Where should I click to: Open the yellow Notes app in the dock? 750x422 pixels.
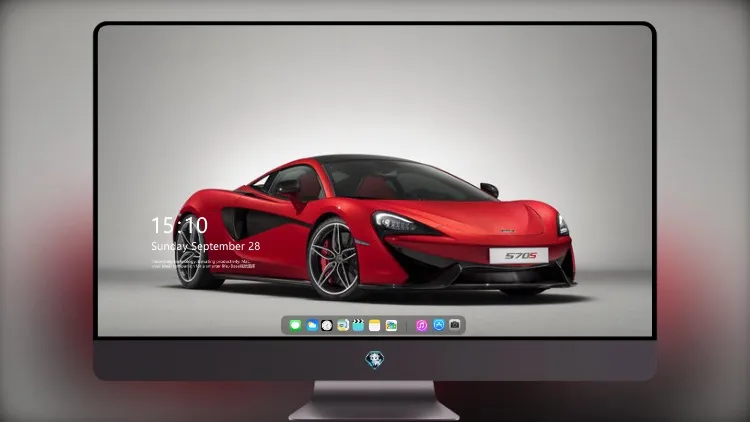pos(375,325)
